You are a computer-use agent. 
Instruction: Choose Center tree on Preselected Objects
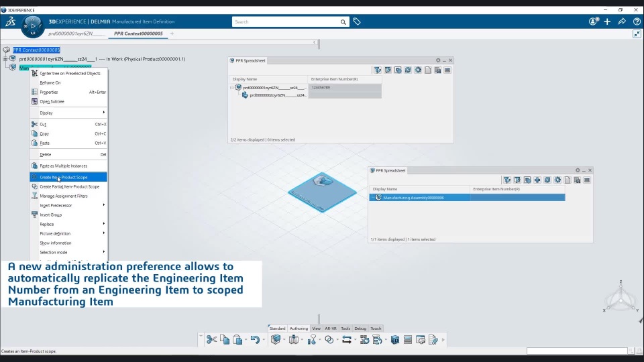68,74
